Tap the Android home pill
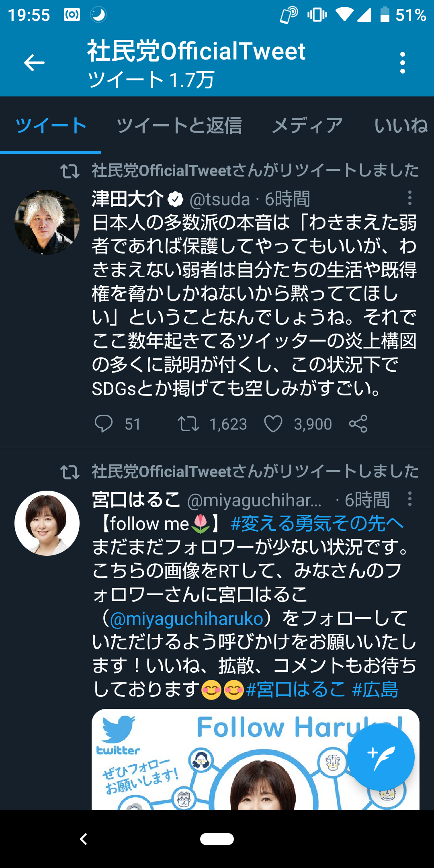434x868 pixels. point(217,839)
